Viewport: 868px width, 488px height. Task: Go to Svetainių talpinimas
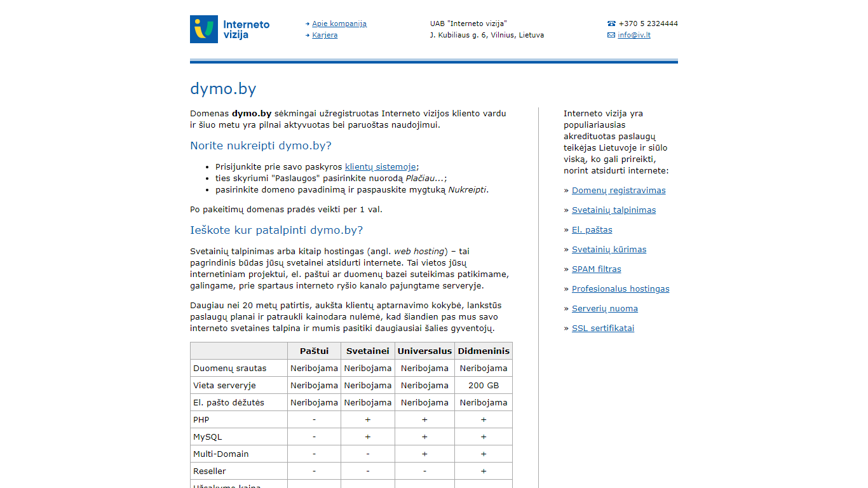point(614,210)
